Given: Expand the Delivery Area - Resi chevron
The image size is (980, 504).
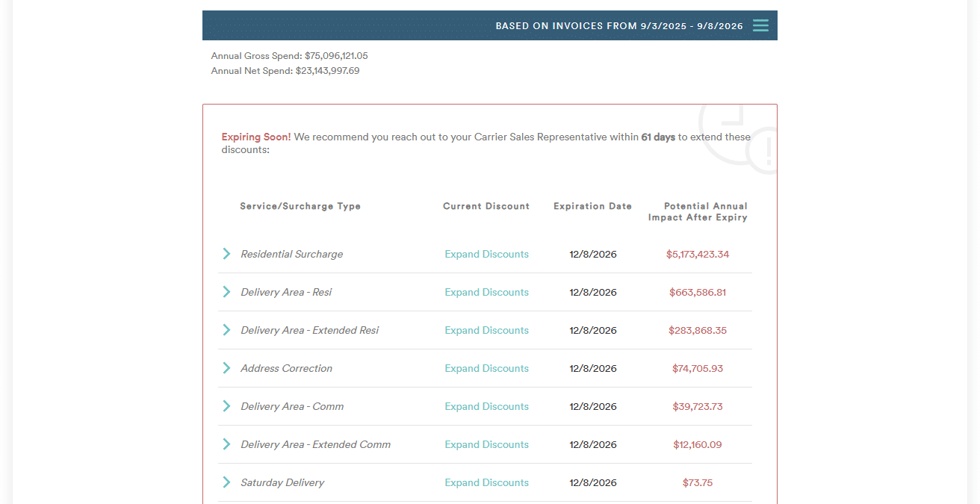Looking at the screenshot, I should point(226,292).
